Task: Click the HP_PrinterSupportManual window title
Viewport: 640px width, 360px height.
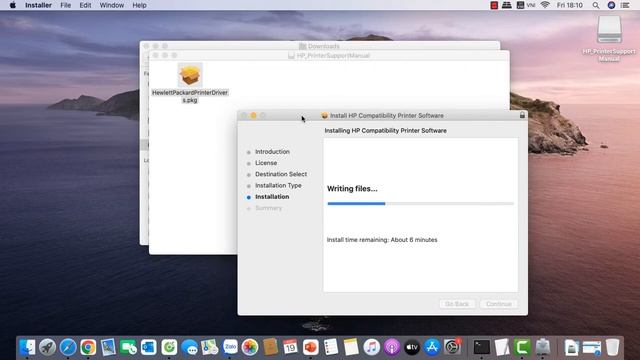Action: click(x=333, y=56)
